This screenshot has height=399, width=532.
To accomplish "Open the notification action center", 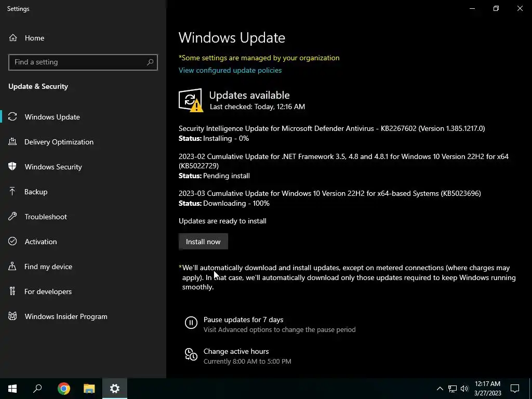I will [x=515, y=389].
